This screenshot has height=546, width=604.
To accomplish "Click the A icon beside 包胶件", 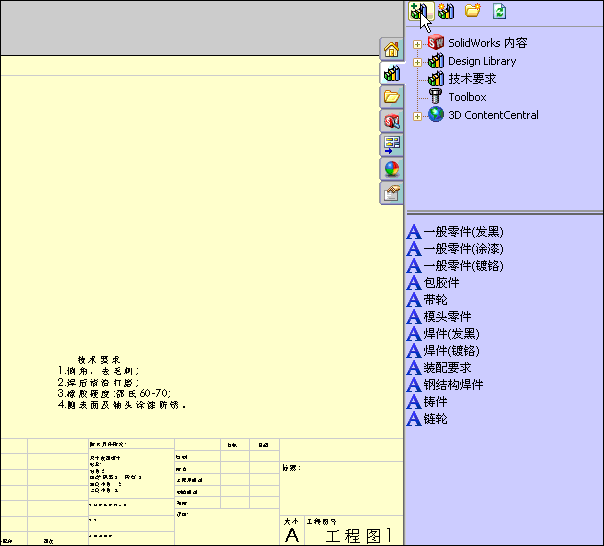I will click(x=414, y=283).
